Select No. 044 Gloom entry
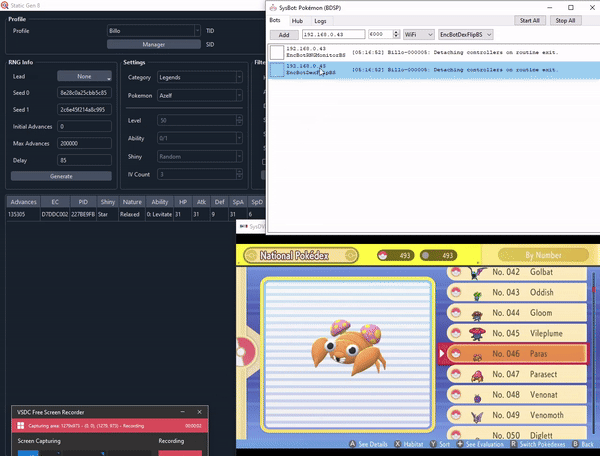The width and height of the screenshot is (600, 456). (517, 313)
